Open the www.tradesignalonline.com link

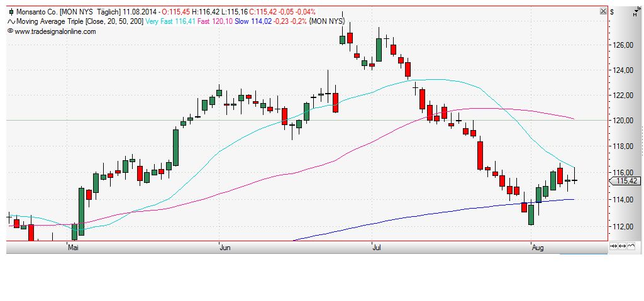point(55,31)
